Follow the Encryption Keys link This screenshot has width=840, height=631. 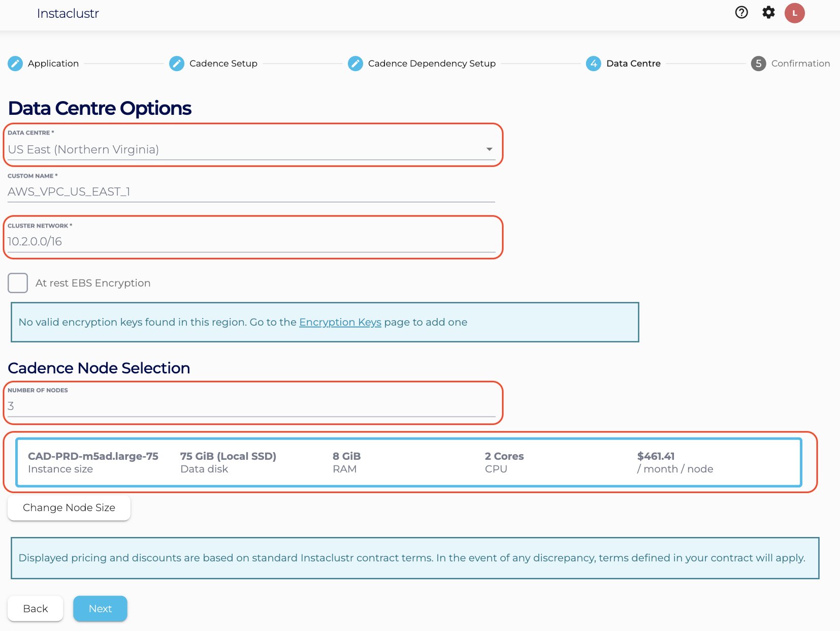click(x=340, y=322)
